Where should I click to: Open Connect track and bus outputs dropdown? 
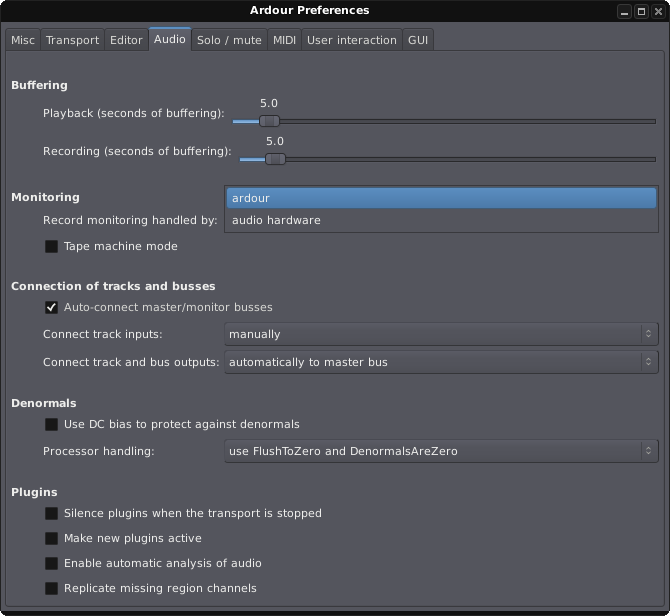(441, 362)
